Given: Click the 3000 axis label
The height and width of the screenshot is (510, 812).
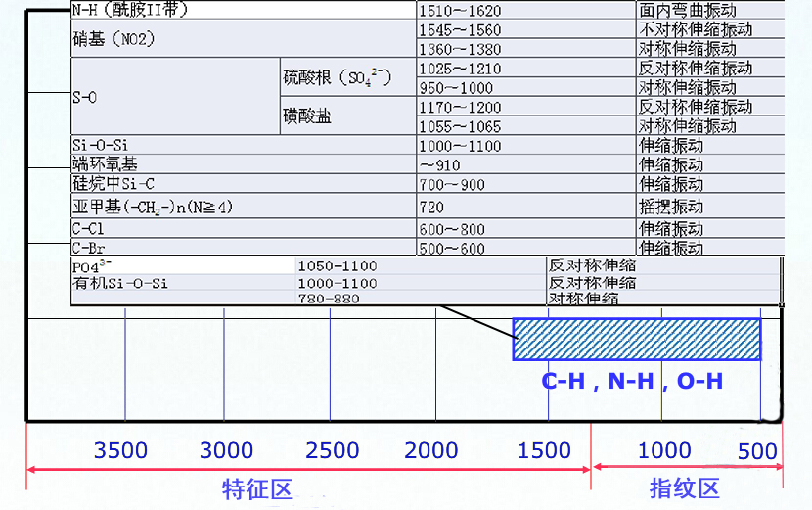Looking at the screenshot, I should click(226, 450).
